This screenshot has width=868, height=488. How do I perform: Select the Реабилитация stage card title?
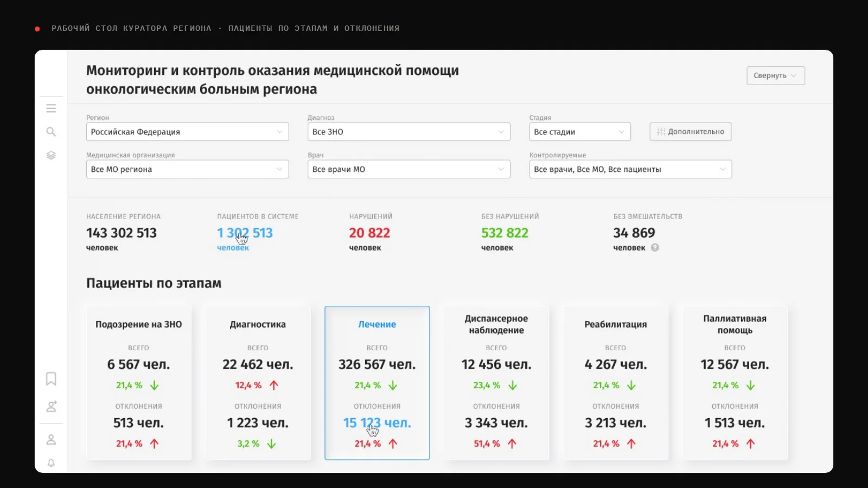[x=616, y=324]
